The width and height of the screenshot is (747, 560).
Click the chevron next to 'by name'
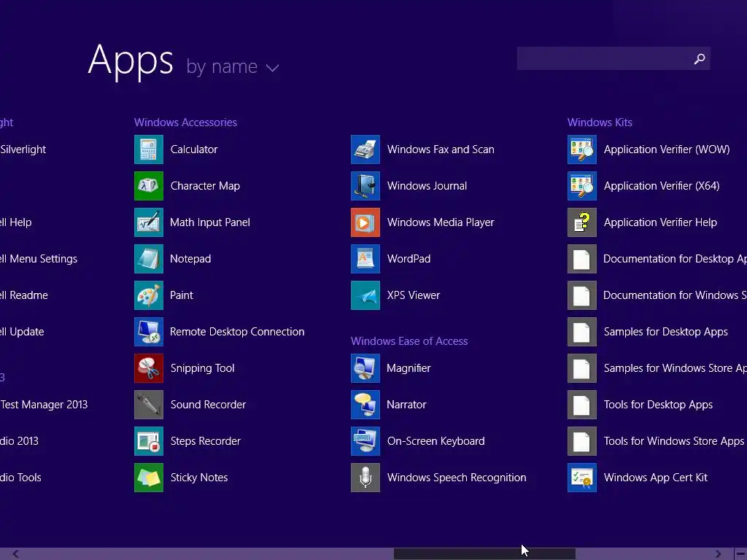coord(273,68)
